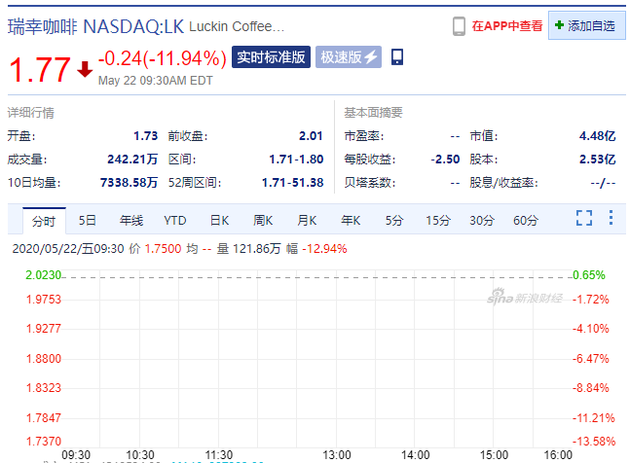Click the 基本面摘要 section heading
The width and height of the screenshot is (630, 463).
pos(373,113)
